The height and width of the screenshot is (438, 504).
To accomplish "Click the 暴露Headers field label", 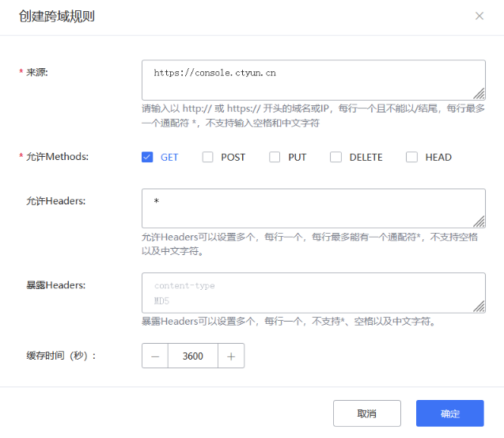I will coord(56,285).
